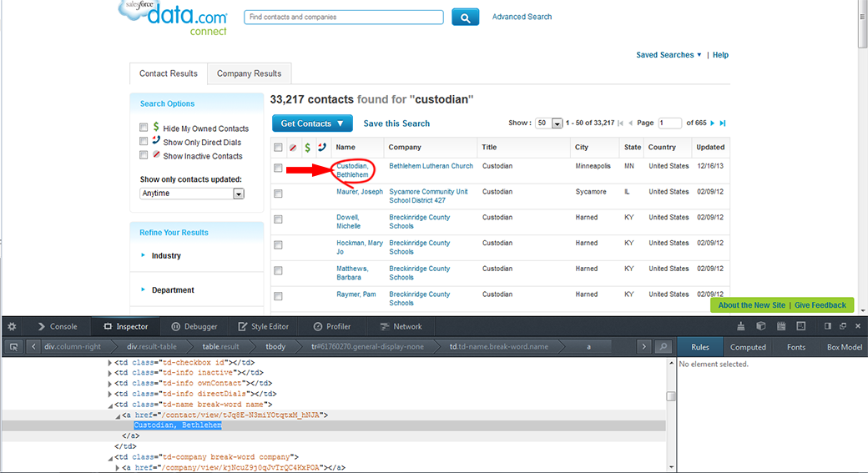The height and width of the screenshot is (473, 868).
Task: Jump to last results page arrow
Action: [723, 123]
